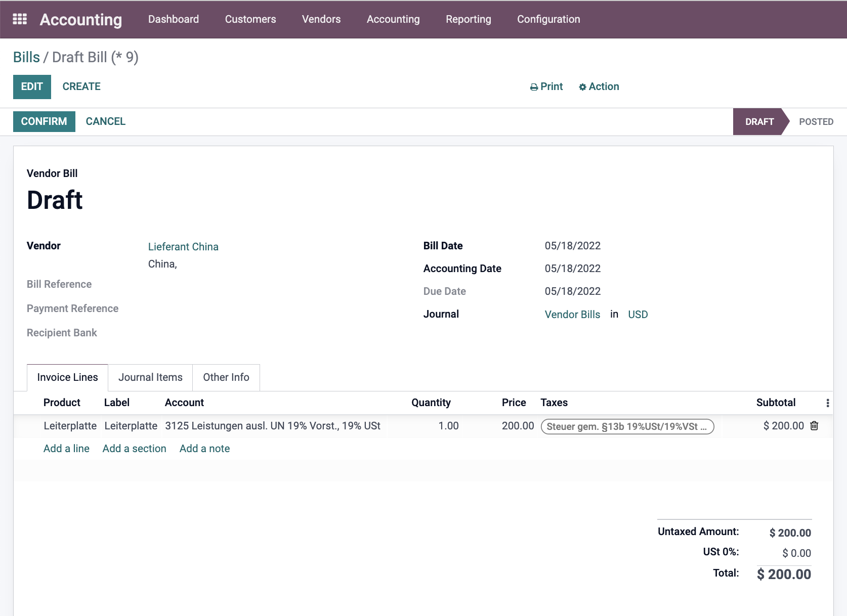Open column options kebab menu
The image size is (847, 616).
(828, 403)
